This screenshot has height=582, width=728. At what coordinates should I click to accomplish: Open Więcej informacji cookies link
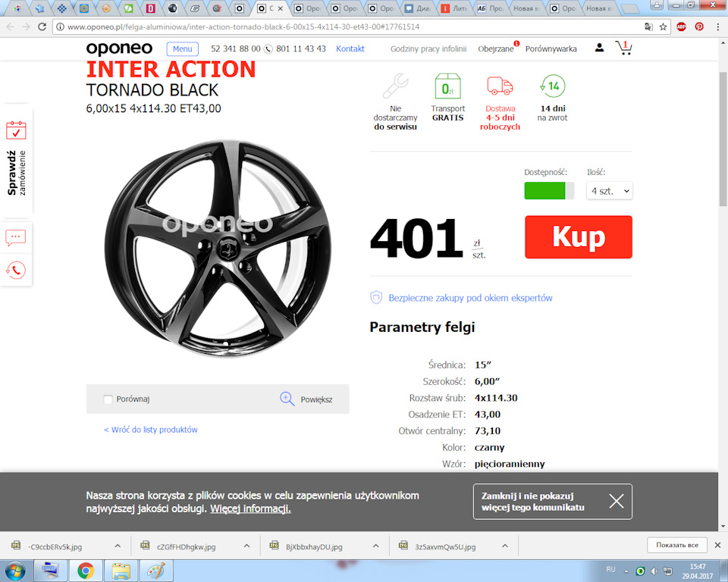point(250,508)
